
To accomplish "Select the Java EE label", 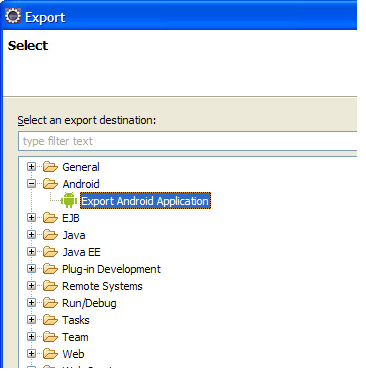I will (x=81, y=252).
